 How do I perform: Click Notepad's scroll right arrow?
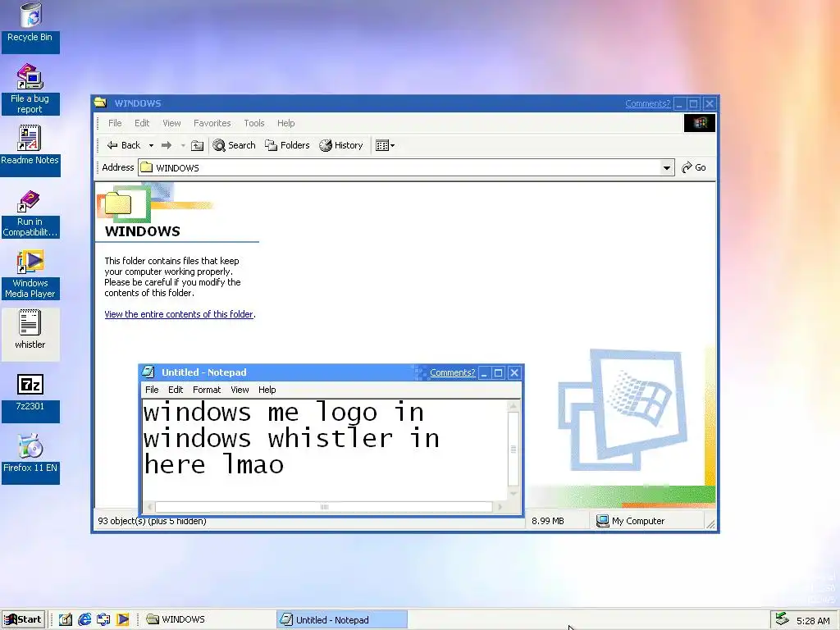[x=500, y=507]
